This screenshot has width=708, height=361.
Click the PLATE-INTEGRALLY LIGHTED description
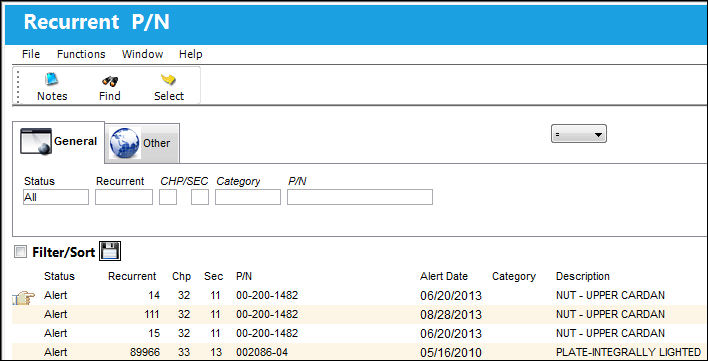click(628, 352)
